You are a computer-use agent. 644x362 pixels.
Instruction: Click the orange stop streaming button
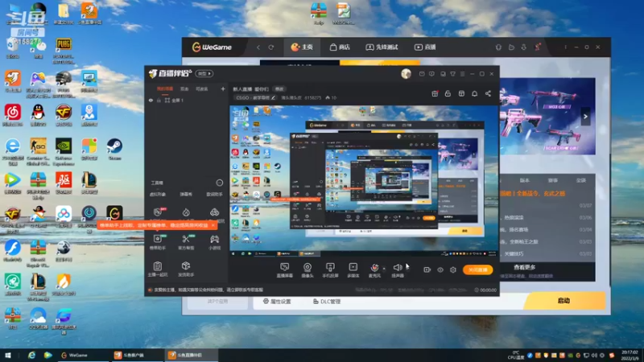[477, 269]
